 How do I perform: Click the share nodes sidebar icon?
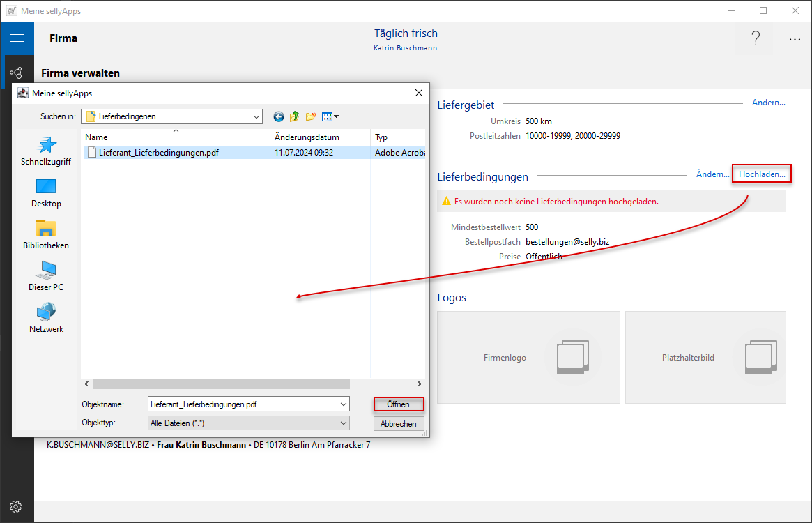[17, 73]
